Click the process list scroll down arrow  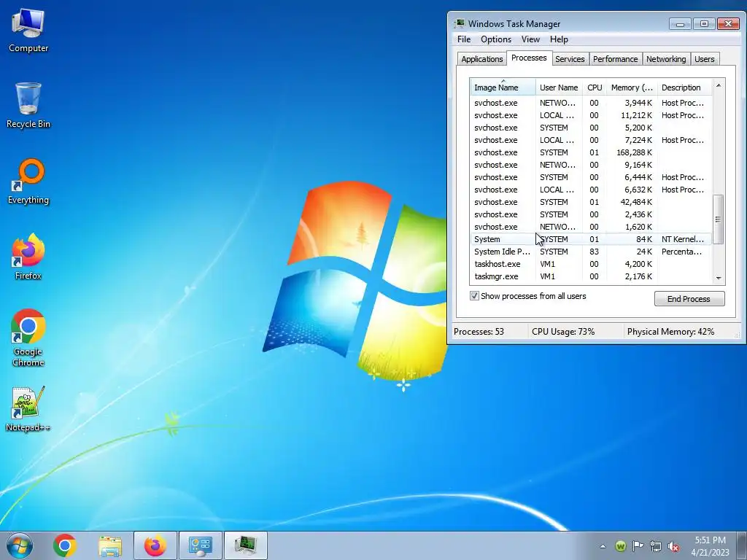click(x=719, y=278)
